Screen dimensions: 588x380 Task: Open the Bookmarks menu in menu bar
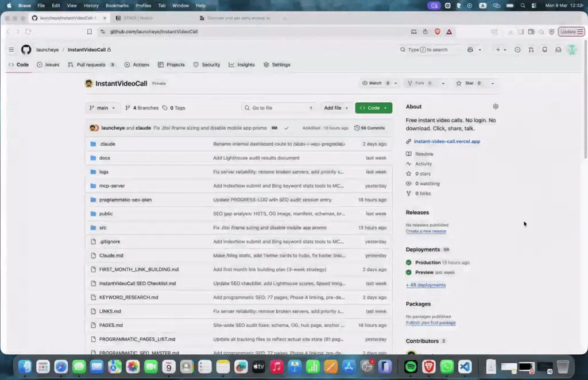[x=117, y=6]
